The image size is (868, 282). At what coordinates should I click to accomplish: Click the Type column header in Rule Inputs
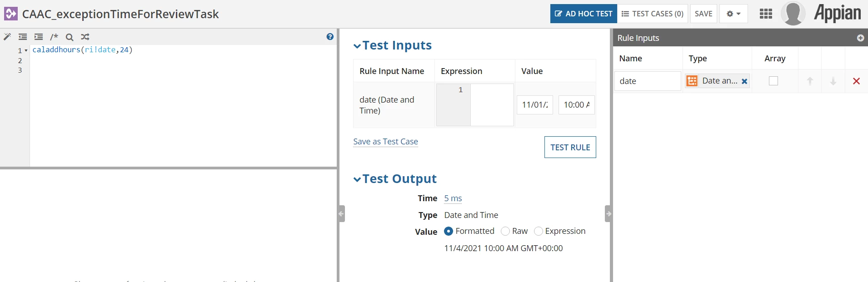698,58
